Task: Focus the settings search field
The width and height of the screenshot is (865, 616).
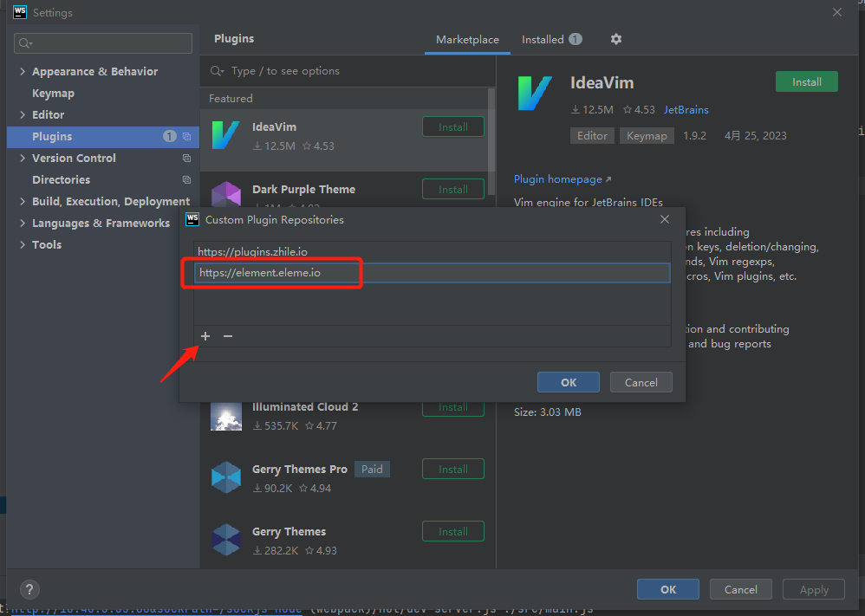Action: pyautogui.click(x=103, y=43)
